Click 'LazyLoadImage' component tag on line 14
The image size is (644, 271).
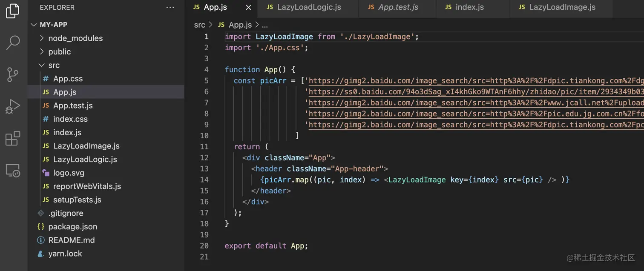coord(417,180)
